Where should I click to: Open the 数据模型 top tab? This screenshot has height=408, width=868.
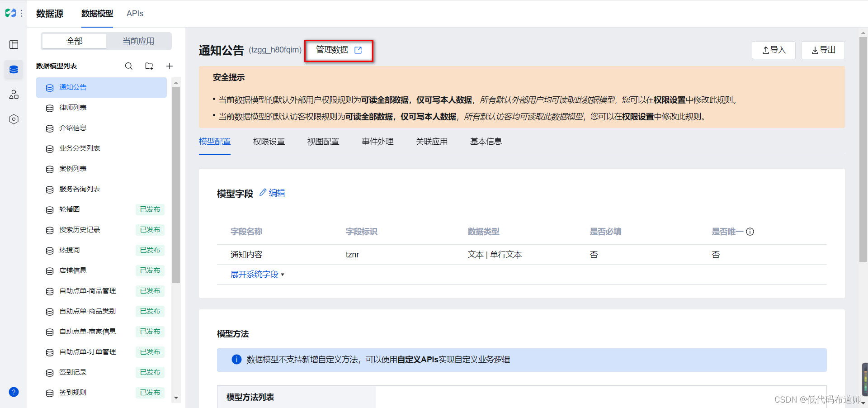[97, 14]
